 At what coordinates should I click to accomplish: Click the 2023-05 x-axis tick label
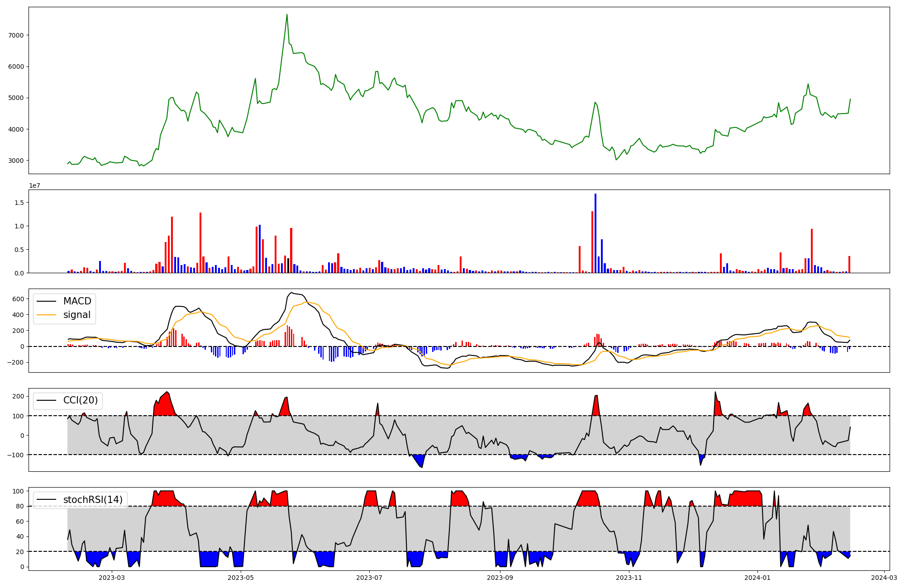point(241,578)
